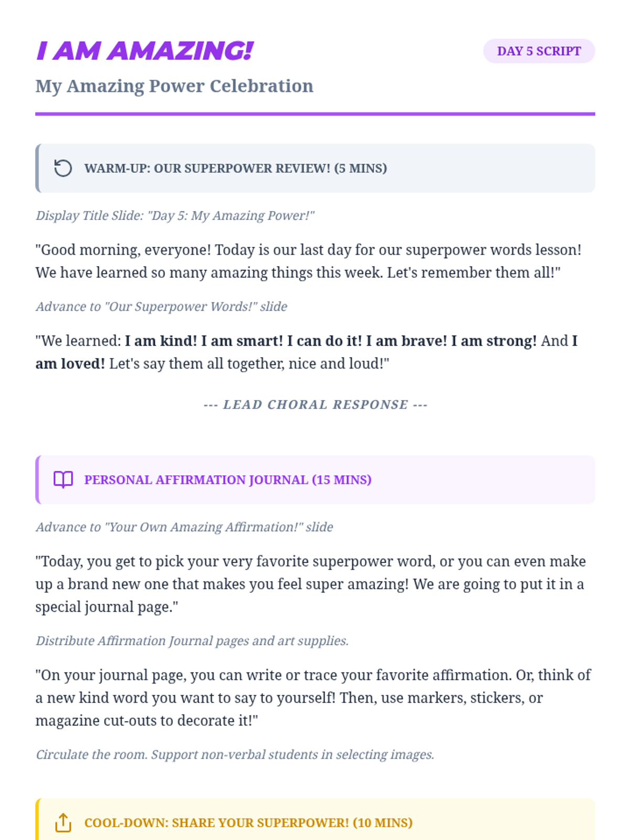The width and height of the screenshot is (630, 840).
Task: Click the "Cool-Down: Share Your Superpower!" header
Action: click(248, 823)
